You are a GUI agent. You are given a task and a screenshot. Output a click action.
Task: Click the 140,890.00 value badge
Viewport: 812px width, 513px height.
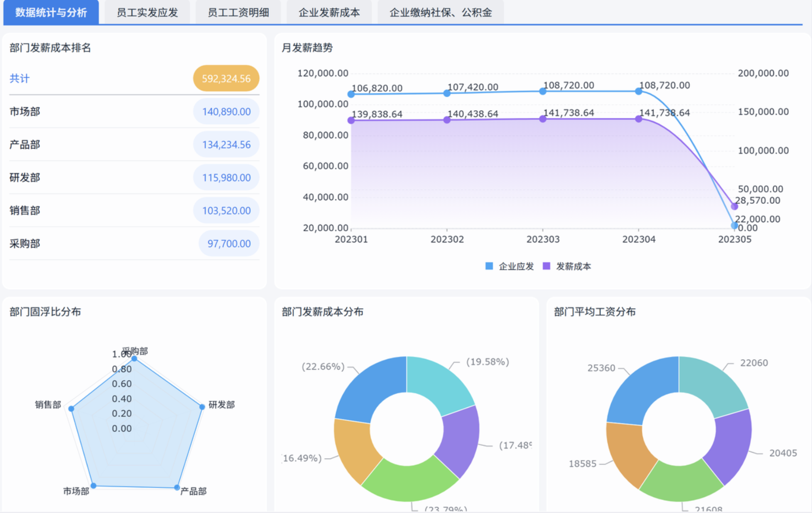[226, 111]
